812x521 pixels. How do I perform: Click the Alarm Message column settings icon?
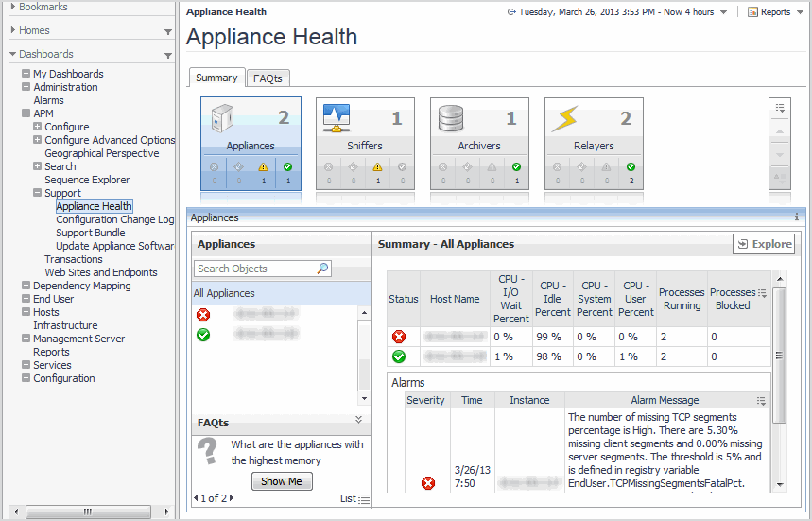(x=762, y=401)
